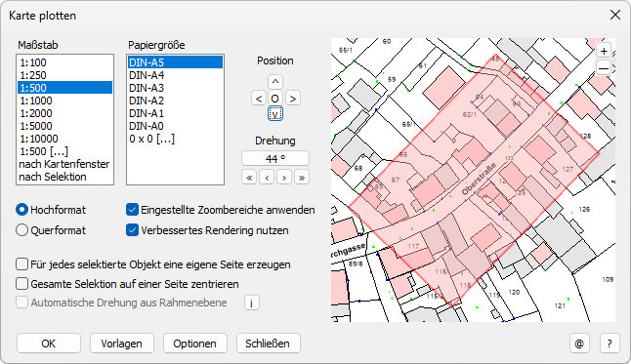
Task: Select paper size DIN-A4
Action: pyautogui.click(x=175, y=75)
